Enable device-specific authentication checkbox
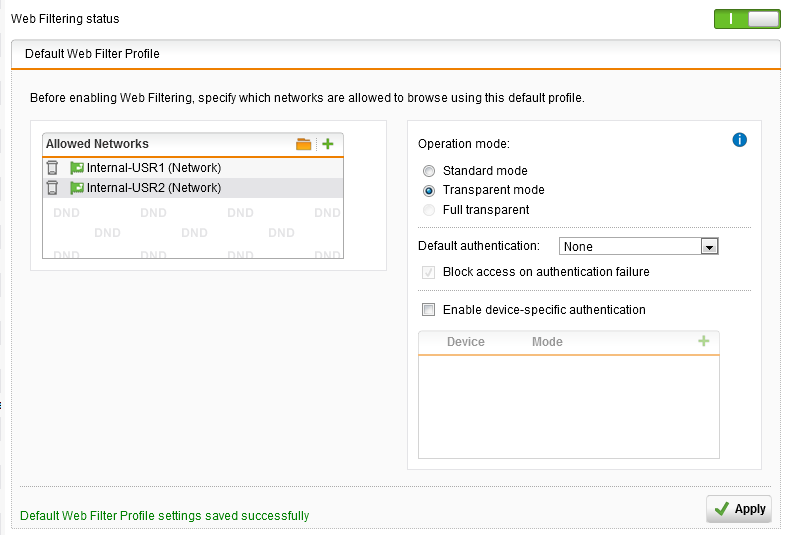The height and width of the screenshot is (535, 790). (x=429, y=310)
